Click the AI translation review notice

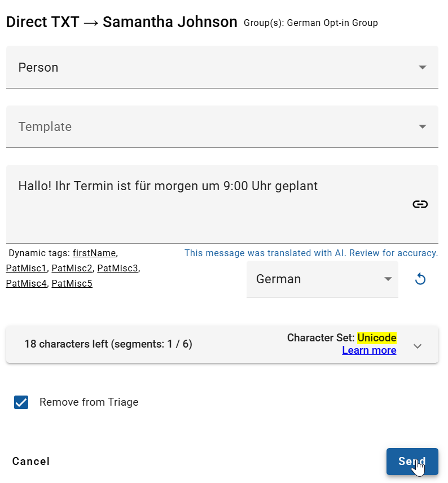(311, 253)
